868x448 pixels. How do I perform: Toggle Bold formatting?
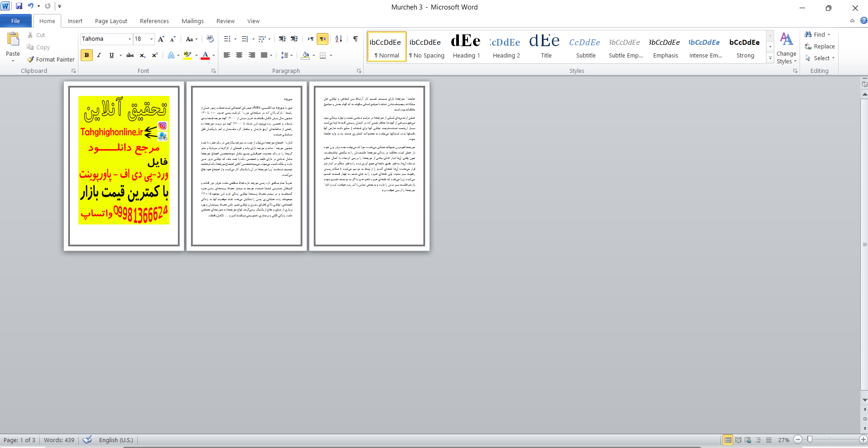[x=87, y=55]
